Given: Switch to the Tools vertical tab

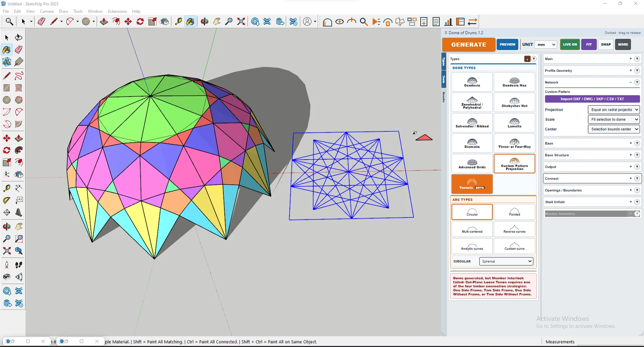Looking at the screenshot, I should click(x=444, y=79).
